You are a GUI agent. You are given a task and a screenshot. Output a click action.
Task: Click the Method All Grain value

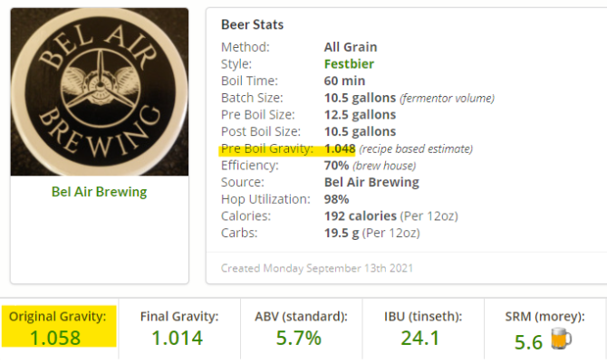pos(351,47)
